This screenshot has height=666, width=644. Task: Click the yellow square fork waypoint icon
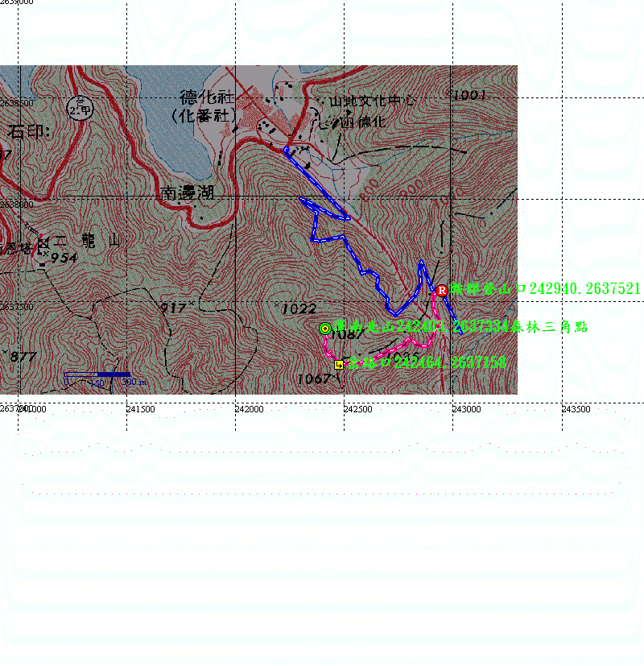click(339, 364)
